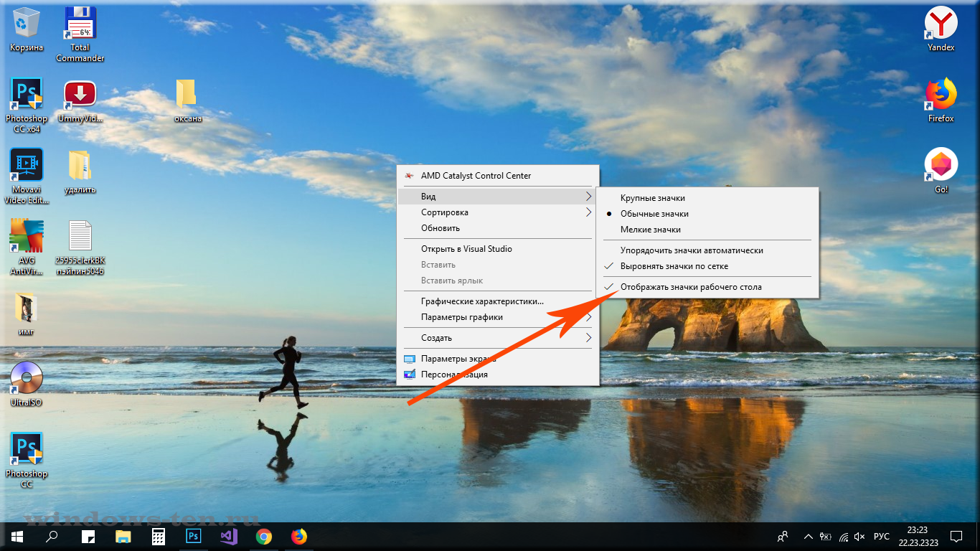Open Visual Studio from the taskbar
980x551 pixels.
(229, 536)
